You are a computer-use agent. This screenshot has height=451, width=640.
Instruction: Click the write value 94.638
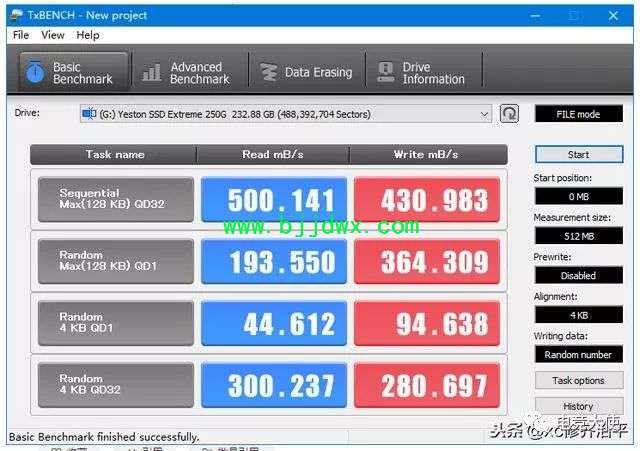427,323
